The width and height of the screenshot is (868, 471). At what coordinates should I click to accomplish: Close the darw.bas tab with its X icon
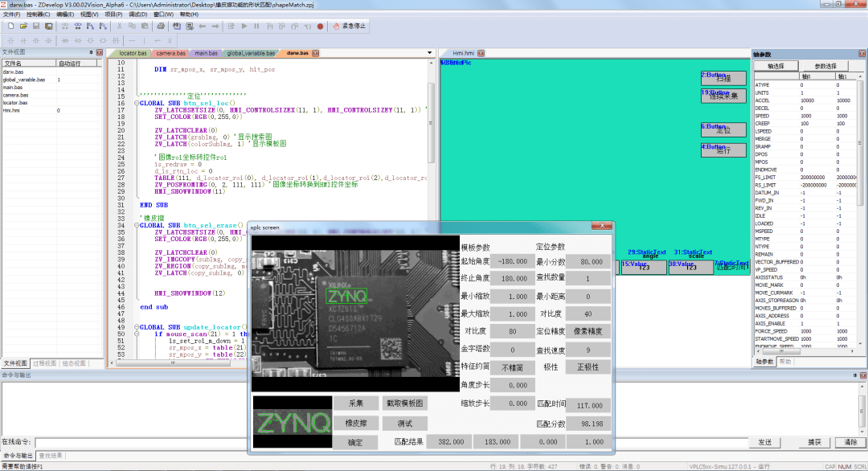click(314, 54)
